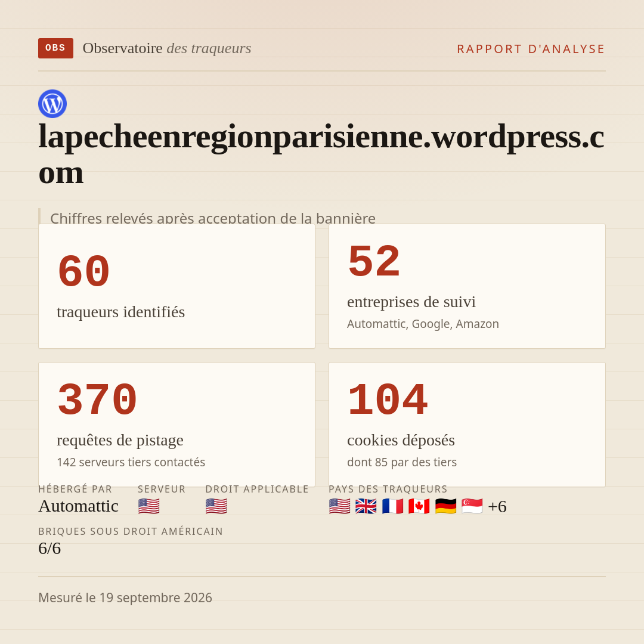Screen dimensions: 644x644
Task: Click the server United States flag
Action: point(148,506)
